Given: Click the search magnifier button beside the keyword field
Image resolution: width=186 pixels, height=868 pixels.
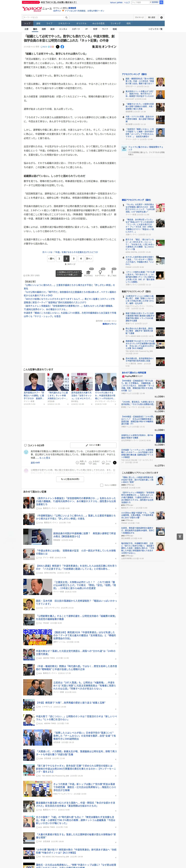Looking at the screenshot, I should (66, 17).
